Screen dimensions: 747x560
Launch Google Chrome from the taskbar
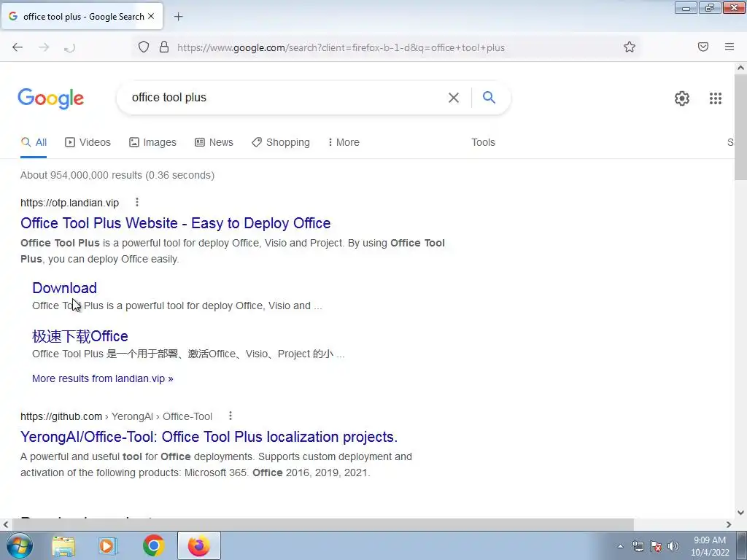[x=153, y=545]
